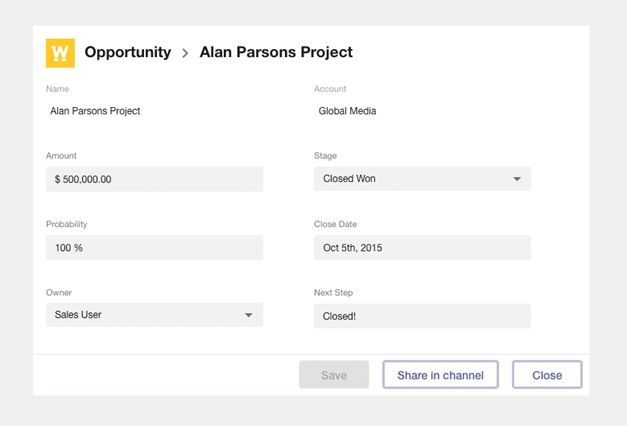The height and width of the screenshot is (426, 627).
Task: Click the Save button
Action: pos(334,375)
